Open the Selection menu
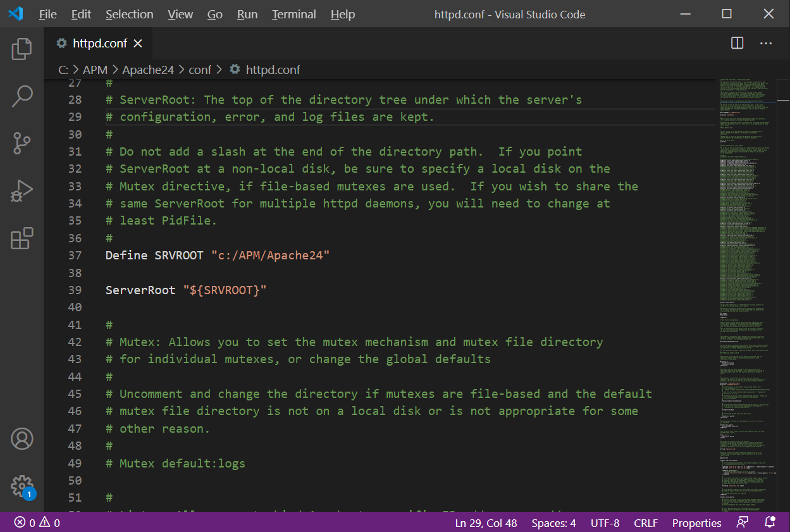Screen dimensions: 790x532 (x=129, y=14)
